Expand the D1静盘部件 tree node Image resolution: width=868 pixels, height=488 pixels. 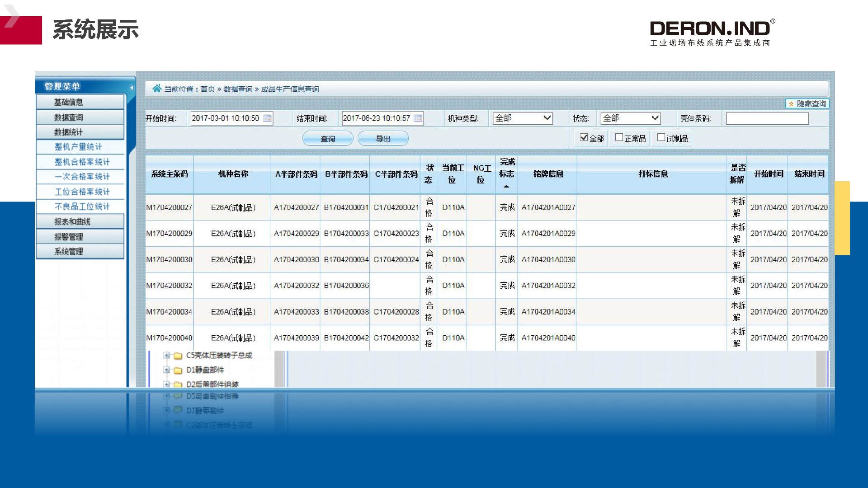pyautogui.click(x=166, y=370)
